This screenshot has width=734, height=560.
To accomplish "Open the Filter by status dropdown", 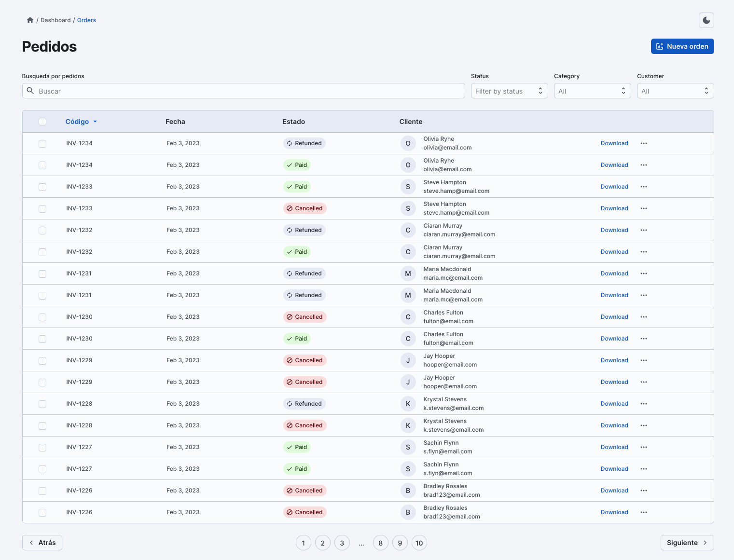I will [x=509, y=91].
